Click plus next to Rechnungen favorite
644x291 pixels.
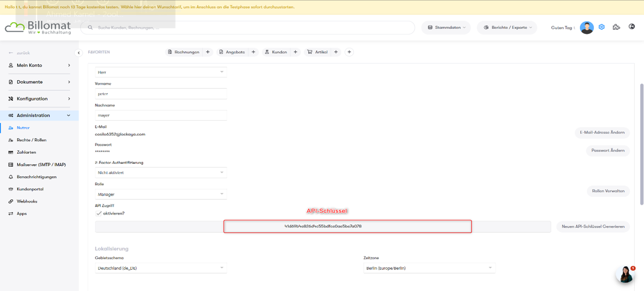coord(208,52)
